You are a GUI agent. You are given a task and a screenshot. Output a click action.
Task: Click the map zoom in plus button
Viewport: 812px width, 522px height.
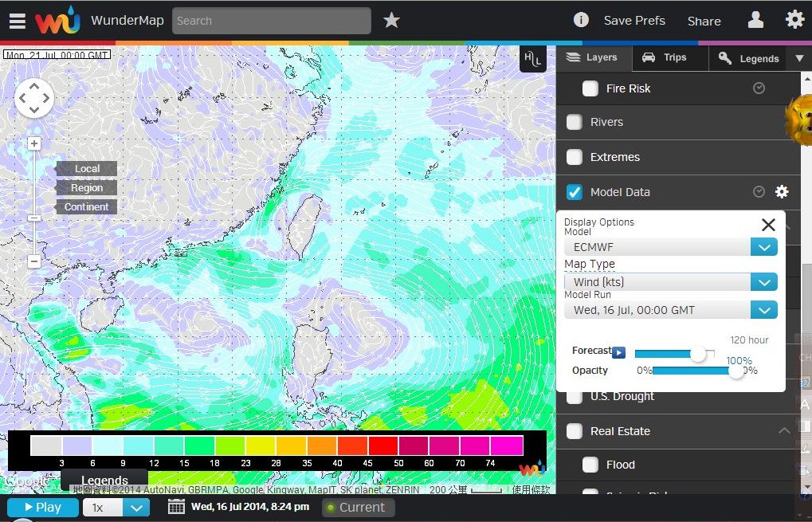tap(34, 144)
